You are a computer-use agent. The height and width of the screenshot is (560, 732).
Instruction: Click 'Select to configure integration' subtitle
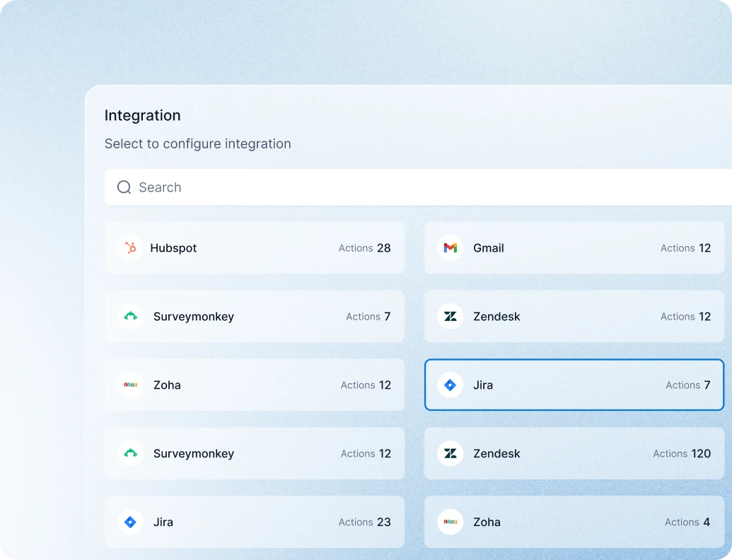point(197,144)
